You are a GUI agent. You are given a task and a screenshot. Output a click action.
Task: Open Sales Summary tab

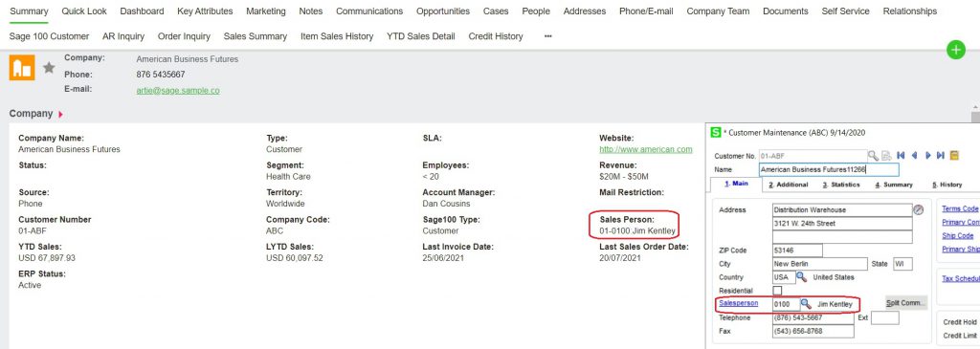(x=255, y=36)
